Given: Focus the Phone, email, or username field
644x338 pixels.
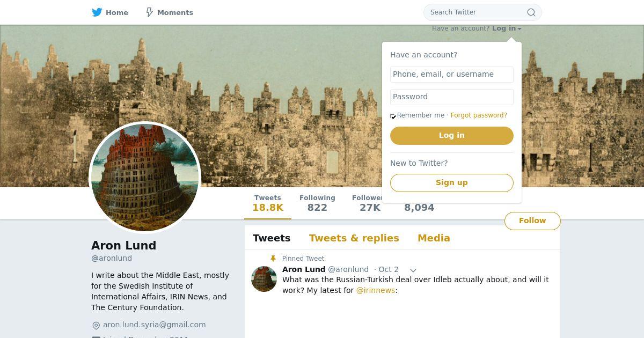Looking at the screenshot, I should tap(452, 75).
